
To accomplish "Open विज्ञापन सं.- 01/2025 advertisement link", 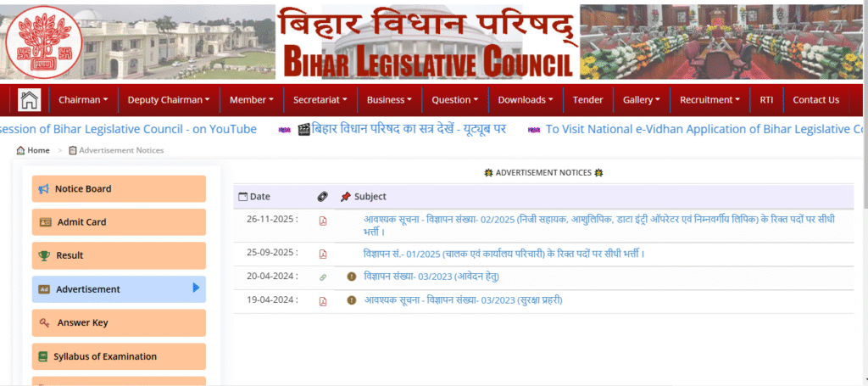I will [504, 254].
